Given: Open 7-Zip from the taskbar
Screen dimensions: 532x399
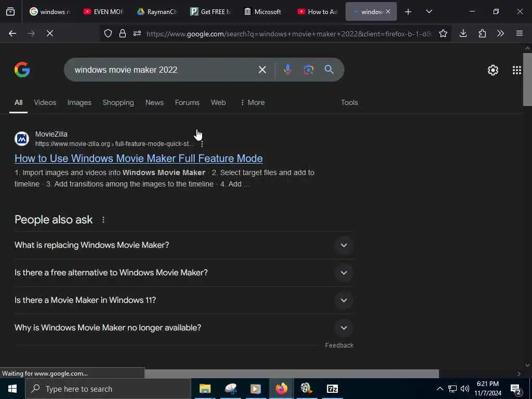Looking at the screenshot, I should pos(332,389).
